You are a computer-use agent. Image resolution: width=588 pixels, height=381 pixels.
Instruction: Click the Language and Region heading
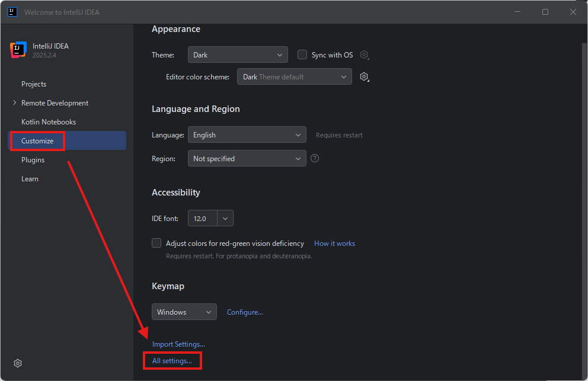[196, 109]
